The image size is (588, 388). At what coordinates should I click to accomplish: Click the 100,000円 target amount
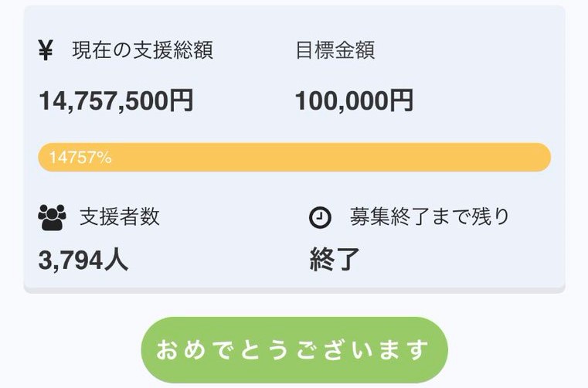(x=354, y=100)
